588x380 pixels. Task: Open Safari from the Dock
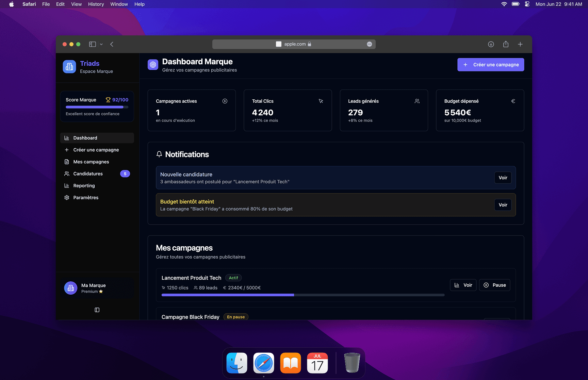pos(263,363)
